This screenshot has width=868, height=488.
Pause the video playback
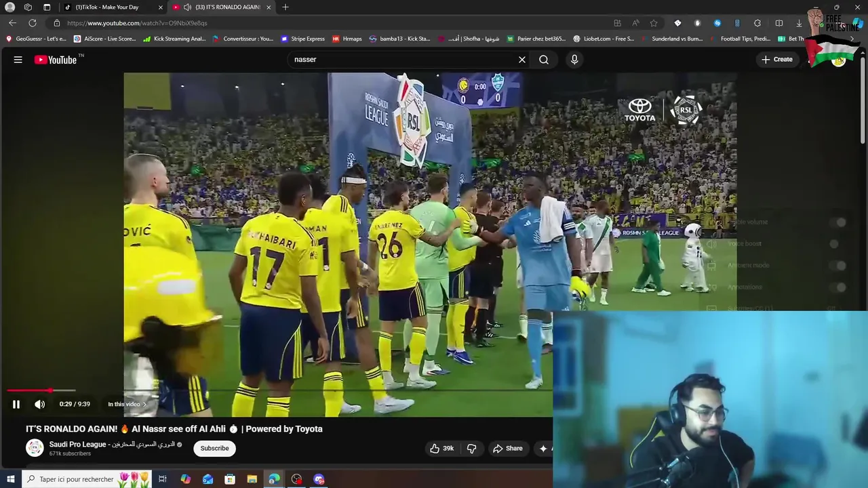pyautogui.click(x=16, y=404)
